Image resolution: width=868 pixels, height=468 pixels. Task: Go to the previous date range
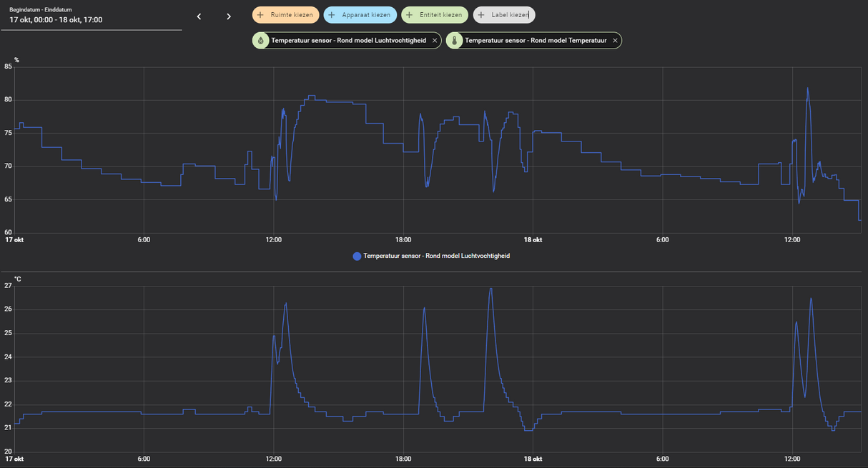[x=199, y=16]
